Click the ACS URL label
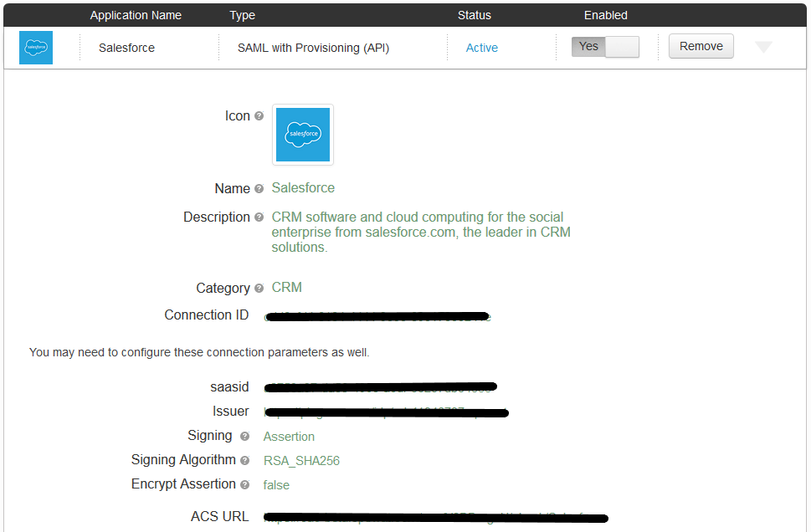Viewport: 811px width, 532px height. pos(220,516)
